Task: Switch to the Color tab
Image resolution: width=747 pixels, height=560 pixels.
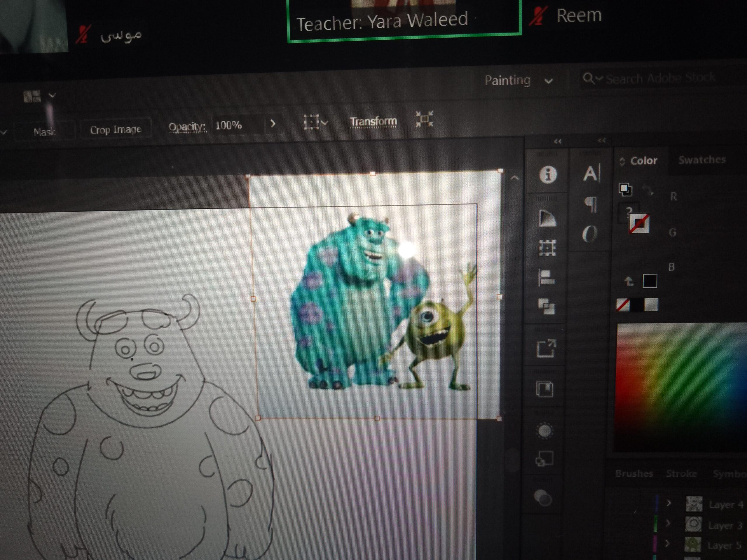Action: [x=644, y=161]
